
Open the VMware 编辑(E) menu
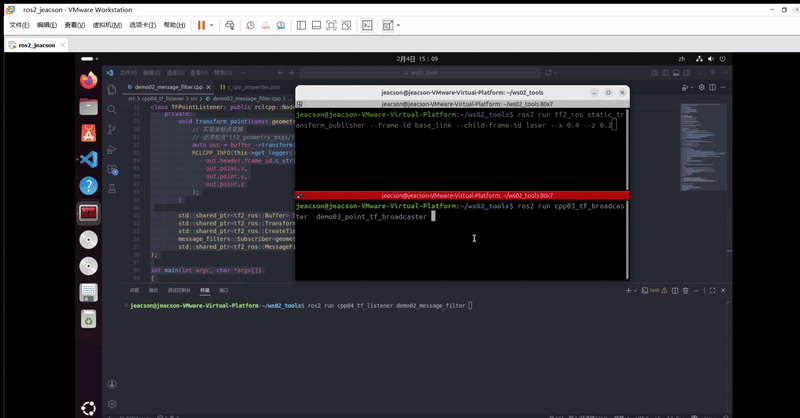[47, 25]
